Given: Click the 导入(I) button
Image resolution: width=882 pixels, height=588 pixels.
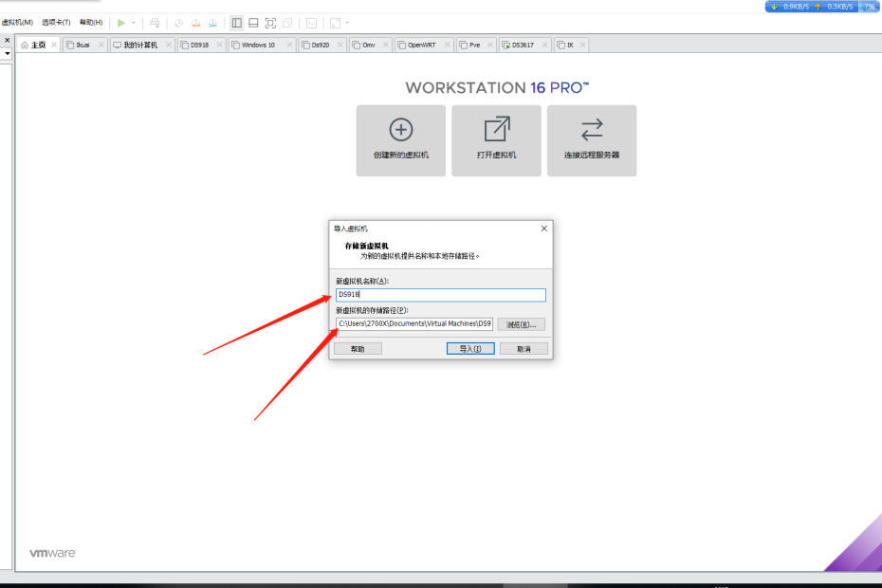Looking at the screenshot, I should tap(470, 349).
